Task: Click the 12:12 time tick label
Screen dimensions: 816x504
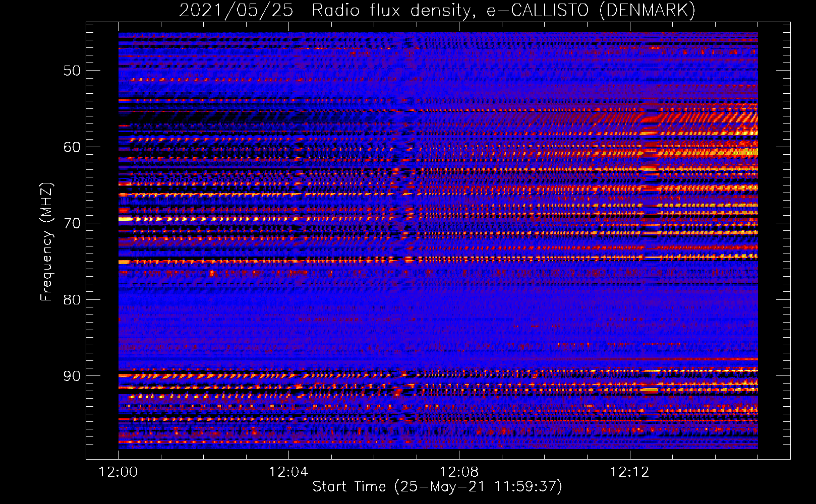Action: pos(629,472)
